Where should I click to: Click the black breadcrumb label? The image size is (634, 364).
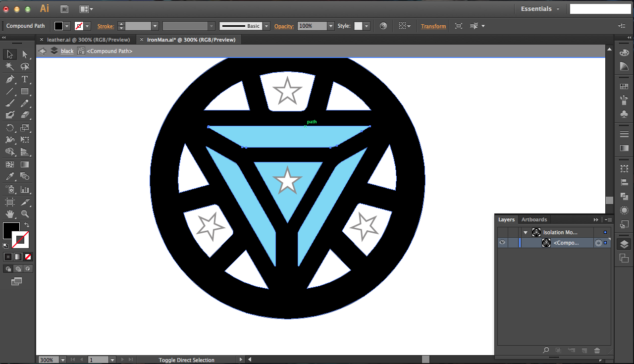point(67,51)
